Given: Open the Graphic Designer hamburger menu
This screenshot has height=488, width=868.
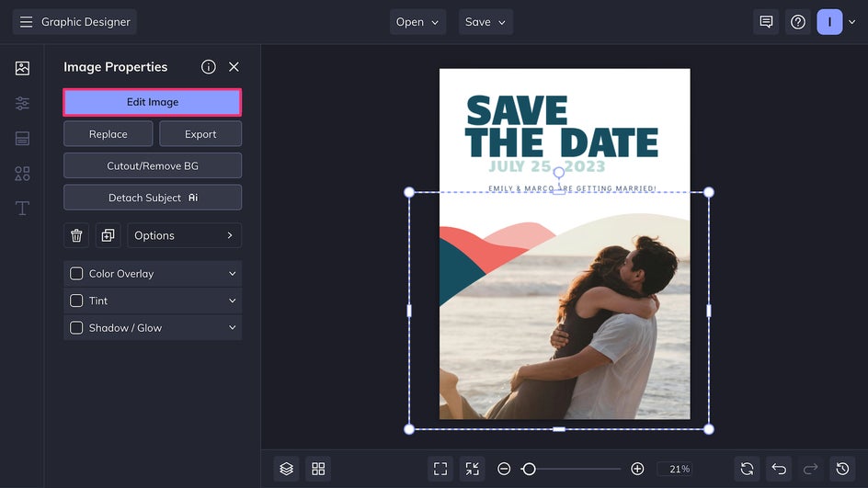Looking at the screenshot, I should pyautogui.click(x=26, y=22).
